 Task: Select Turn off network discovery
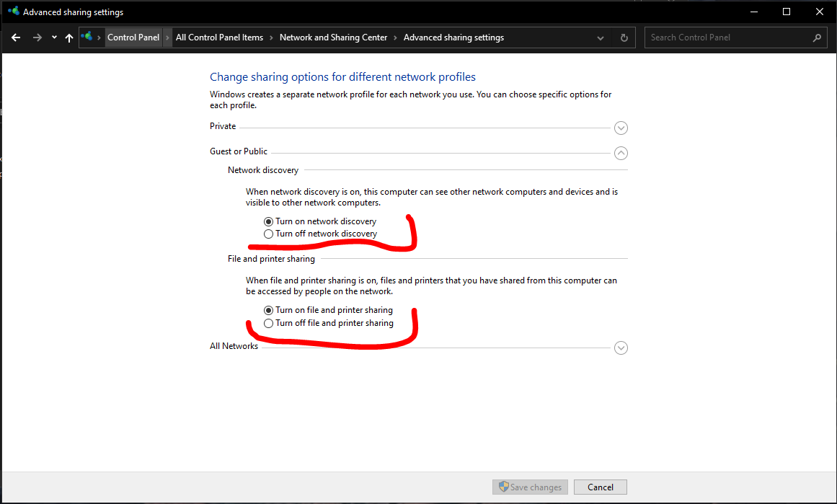click(x=269, y=234)
